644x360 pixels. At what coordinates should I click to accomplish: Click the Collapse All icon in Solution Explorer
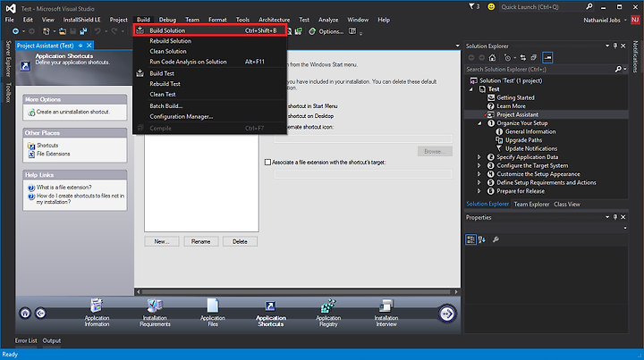pyautogui.click(x=533, y=58)
